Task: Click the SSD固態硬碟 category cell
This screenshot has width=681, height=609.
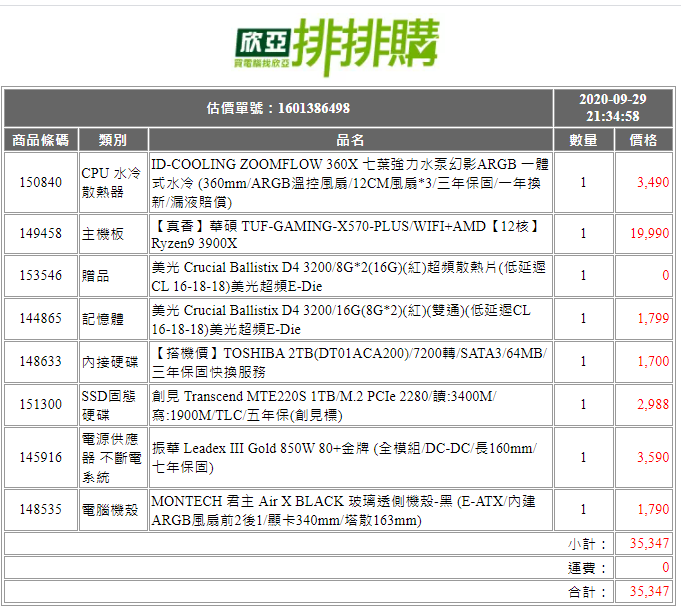Action: pyautogui.click(x=113, y=405)
